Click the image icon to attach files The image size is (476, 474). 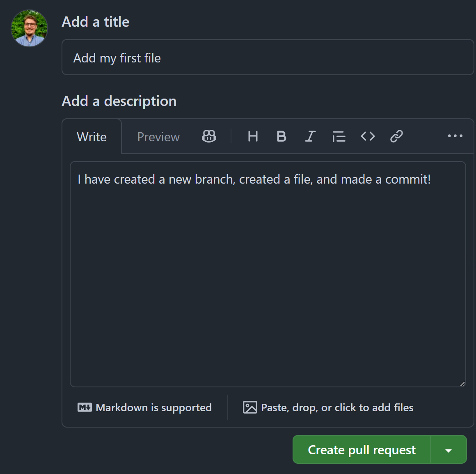point(250,407)
